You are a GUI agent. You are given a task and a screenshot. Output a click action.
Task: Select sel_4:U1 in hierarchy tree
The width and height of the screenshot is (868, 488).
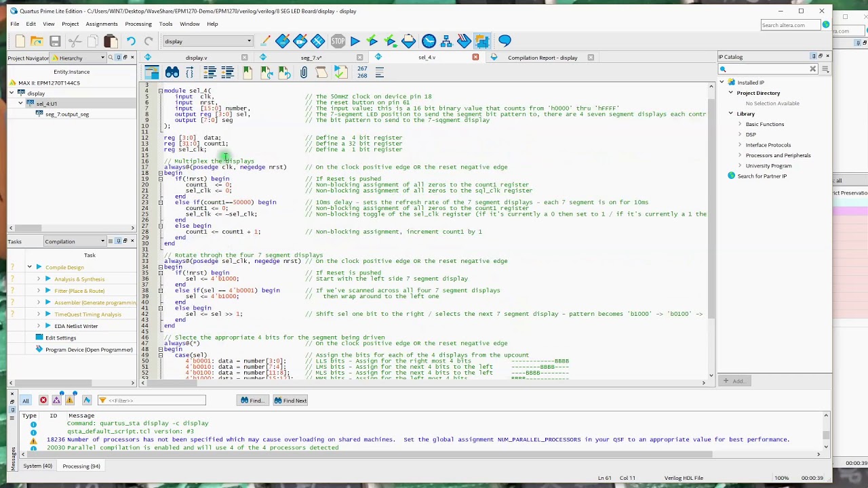pyautogui.click(x=47, y=104)
